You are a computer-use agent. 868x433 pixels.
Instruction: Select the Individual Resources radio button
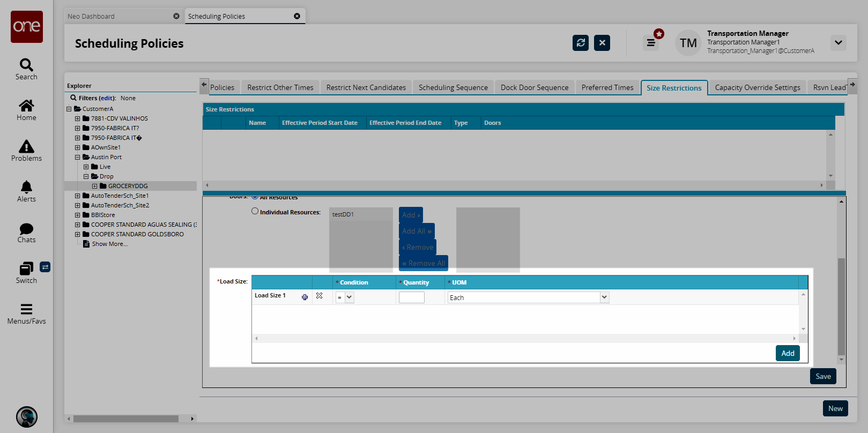click(255, 211)
